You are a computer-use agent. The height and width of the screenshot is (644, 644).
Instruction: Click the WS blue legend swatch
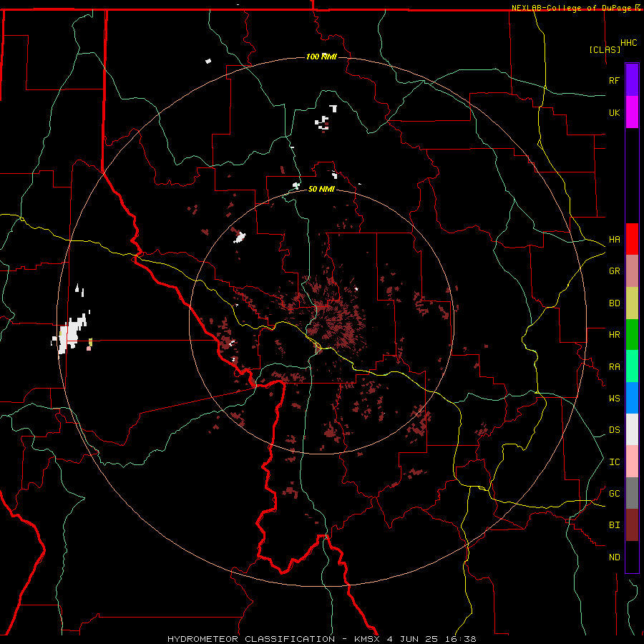coord(632,398)
